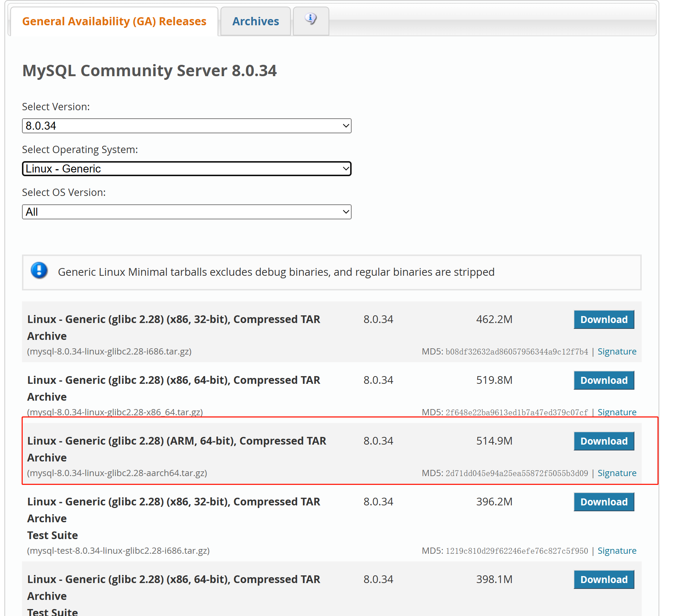Click the Select Operating System label

click(80, 149)
